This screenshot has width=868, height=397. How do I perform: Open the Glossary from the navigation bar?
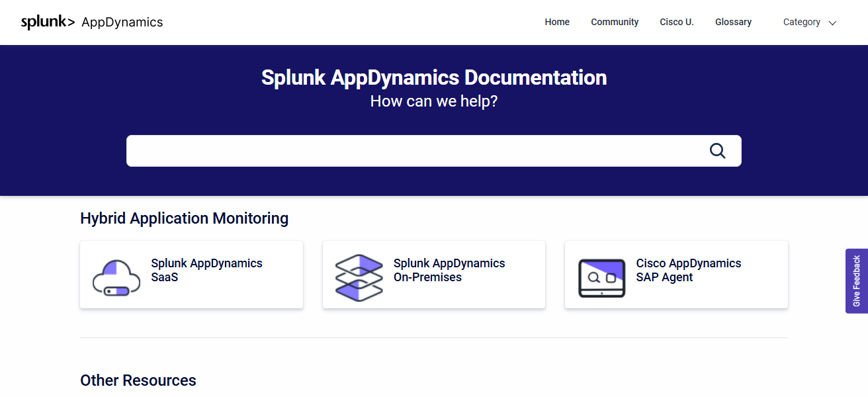point(733,22)
